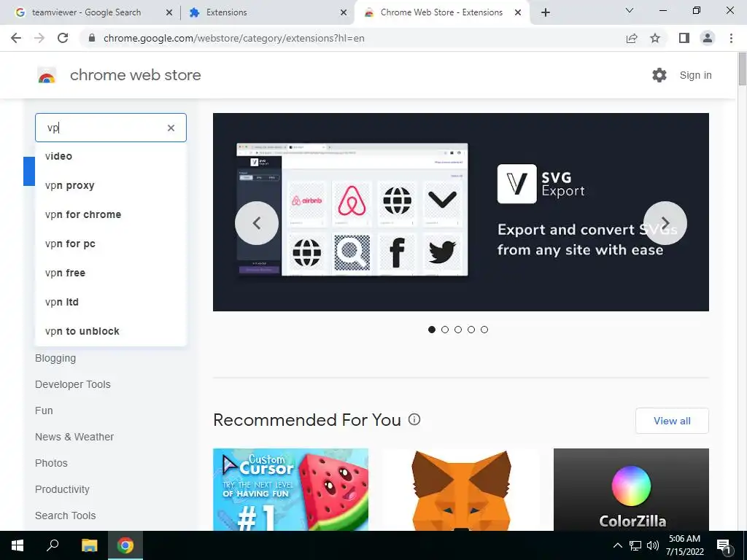Viewport: 747px width, 560px height.
Task: Click the info icon beside Recommended For You
Action: click(x=414, y=419)
